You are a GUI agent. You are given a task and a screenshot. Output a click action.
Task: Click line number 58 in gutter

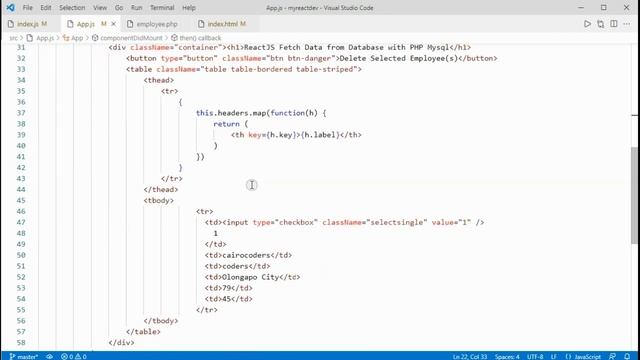(x=21, y=342)
